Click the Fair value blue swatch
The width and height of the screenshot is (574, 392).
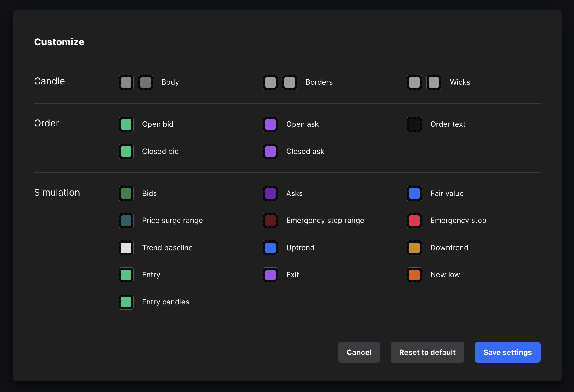(414, 193)
